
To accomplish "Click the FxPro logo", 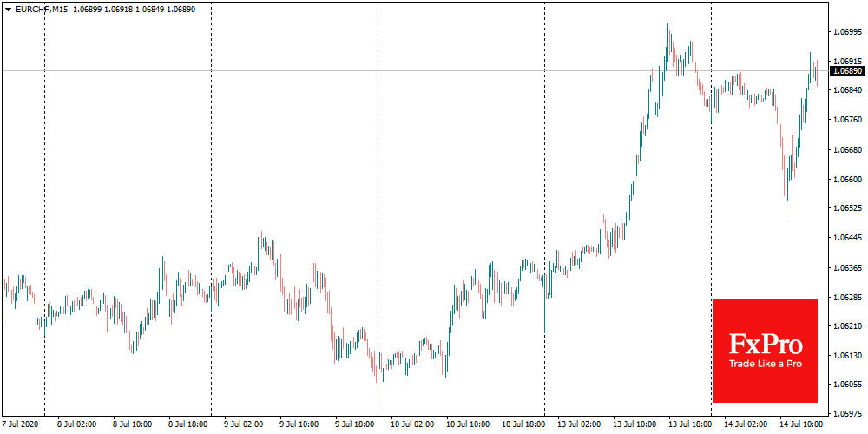I will pos(765,343).
